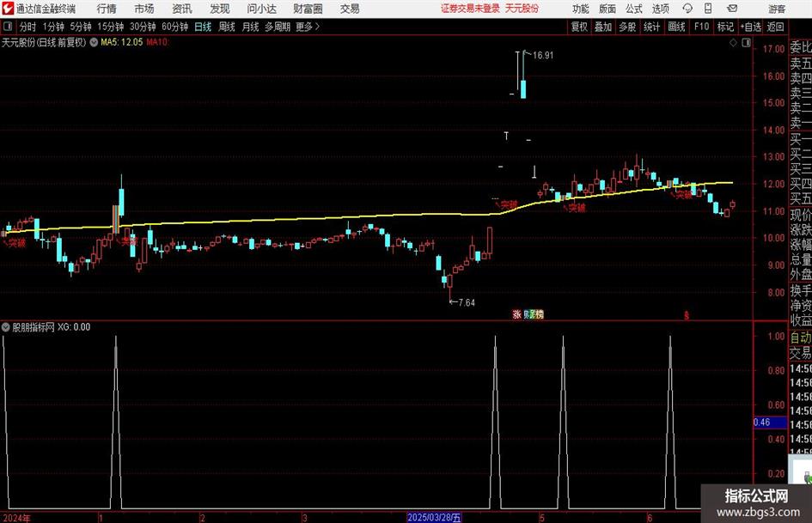The image size is (812, 523).
Task: Open the 行情 menu
Action: (107, 9)
